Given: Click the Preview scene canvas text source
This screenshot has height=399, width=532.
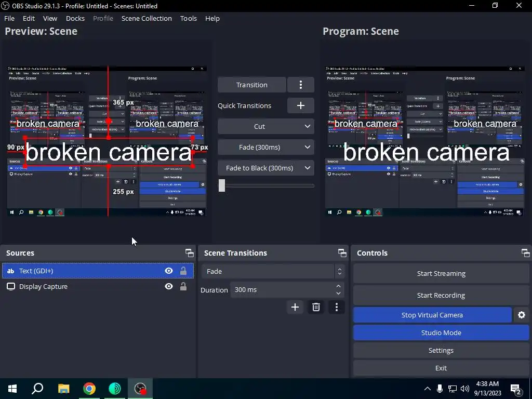Looking at the screenshot, I should [109, 152].
